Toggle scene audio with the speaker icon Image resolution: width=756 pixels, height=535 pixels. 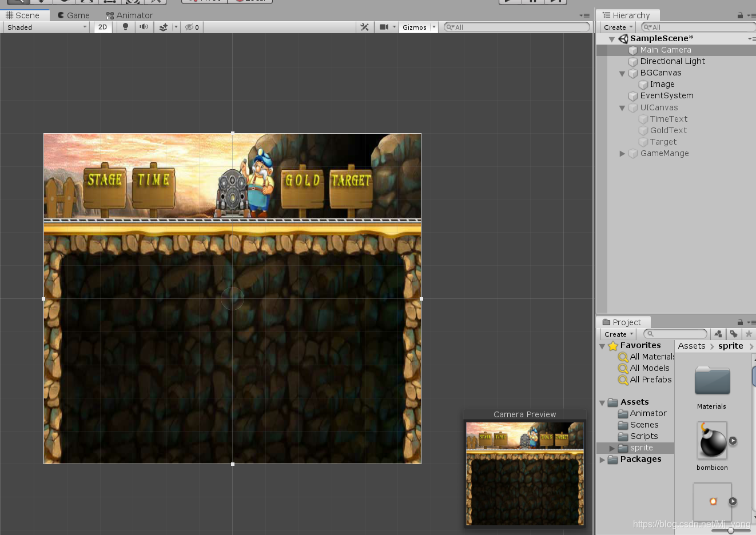(x=144, y=27)
